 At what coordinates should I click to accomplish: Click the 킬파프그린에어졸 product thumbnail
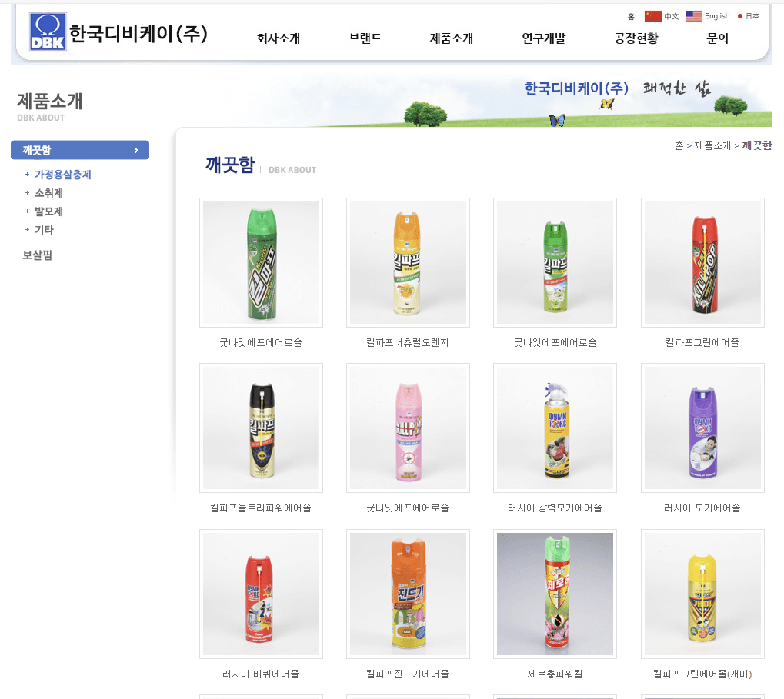click(x=702, y=262)
